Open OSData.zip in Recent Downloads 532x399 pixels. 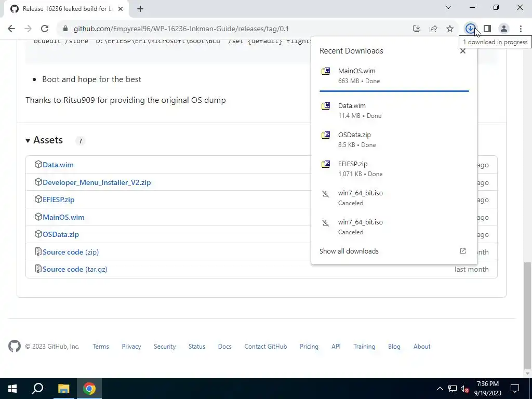pyautogui.click(x=394, y=140)
